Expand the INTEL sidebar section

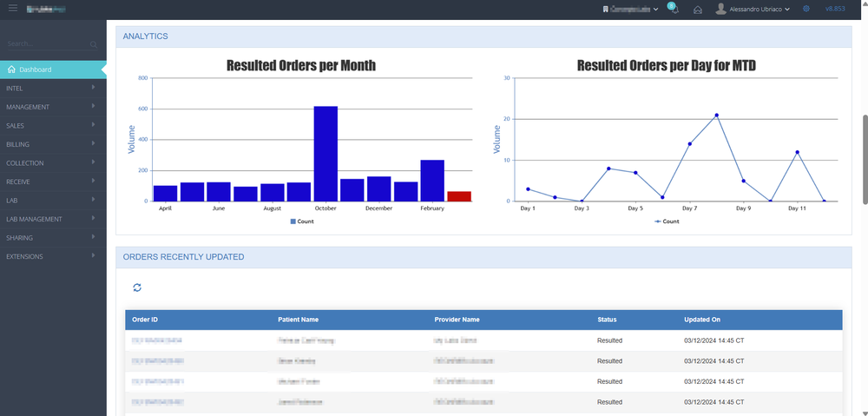click(53, 88)
